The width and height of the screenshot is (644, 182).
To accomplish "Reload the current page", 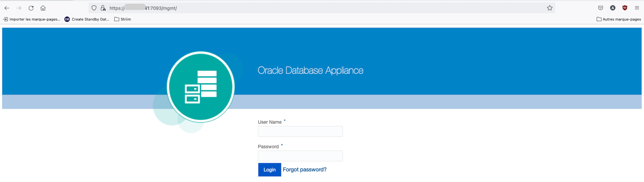I will 31,8.
